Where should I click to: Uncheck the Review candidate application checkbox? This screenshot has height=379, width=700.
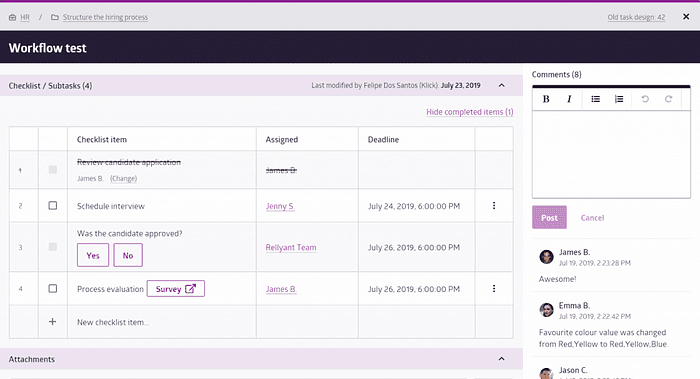pyautogui.click(x=53, y=170)
